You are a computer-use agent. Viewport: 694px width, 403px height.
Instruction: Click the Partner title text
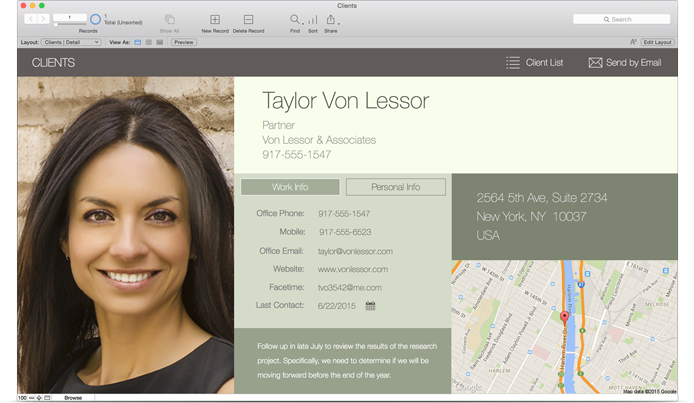(x=278, y=125)
